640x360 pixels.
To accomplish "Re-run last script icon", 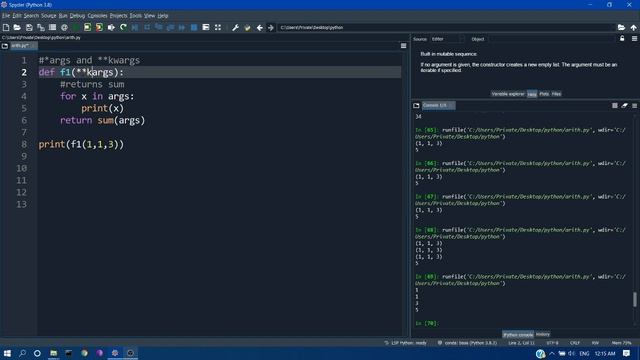I will tap(123, 27).
